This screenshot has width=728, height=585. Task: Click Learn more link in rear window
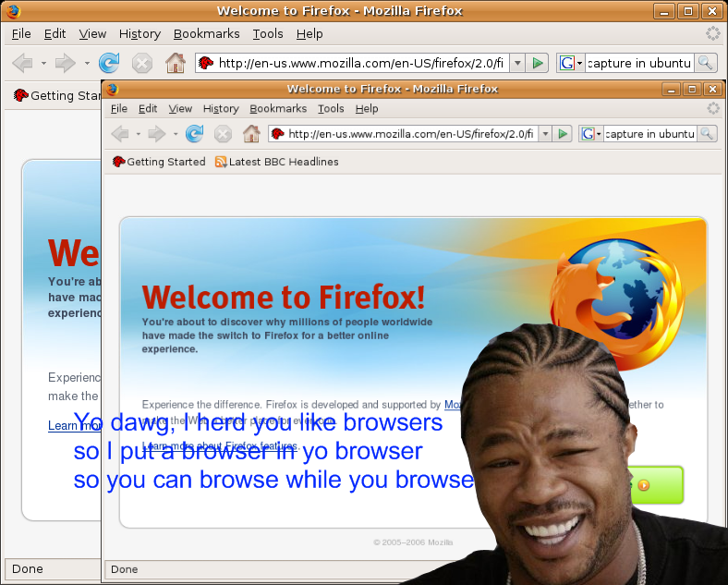click(x=74, y=426)
